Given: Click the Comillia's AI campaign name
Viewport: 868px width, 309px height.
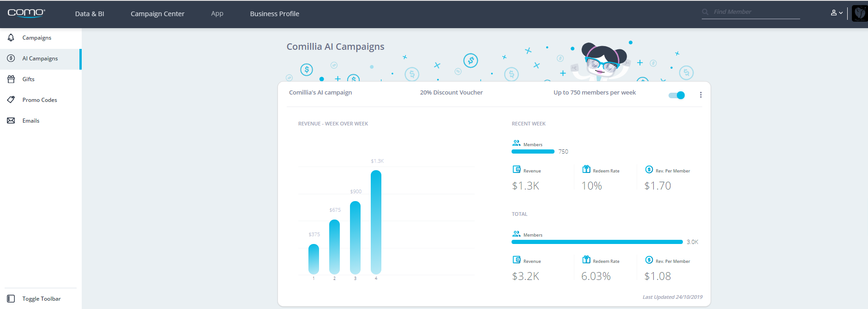Looking at the screenshot, I should (320, 93).
